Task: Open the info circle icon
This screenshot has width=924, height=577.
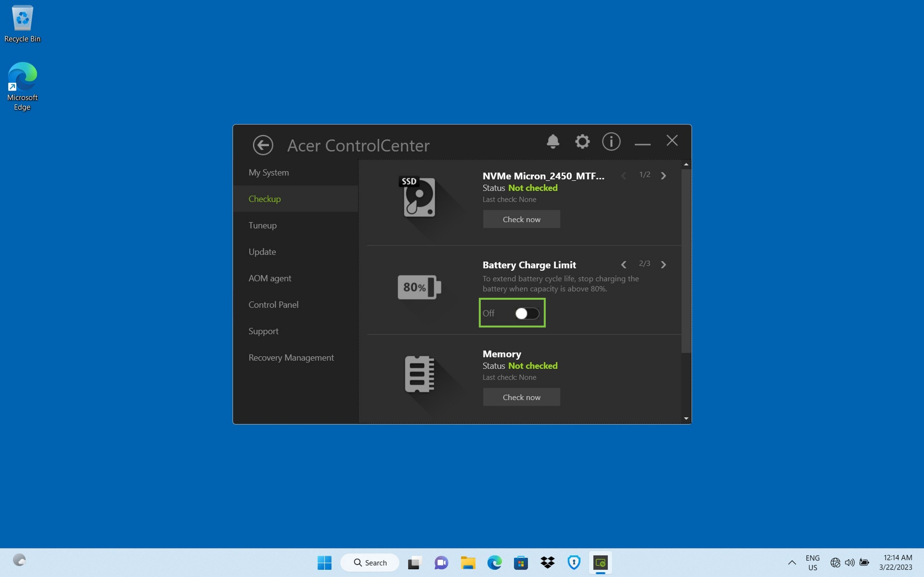Action: coord(611,142)
